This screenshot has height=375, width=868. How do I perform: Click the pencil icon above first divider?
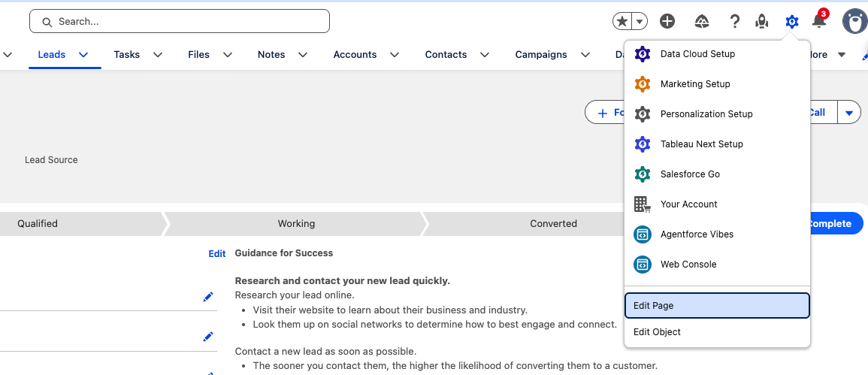[x=208, y=298]
